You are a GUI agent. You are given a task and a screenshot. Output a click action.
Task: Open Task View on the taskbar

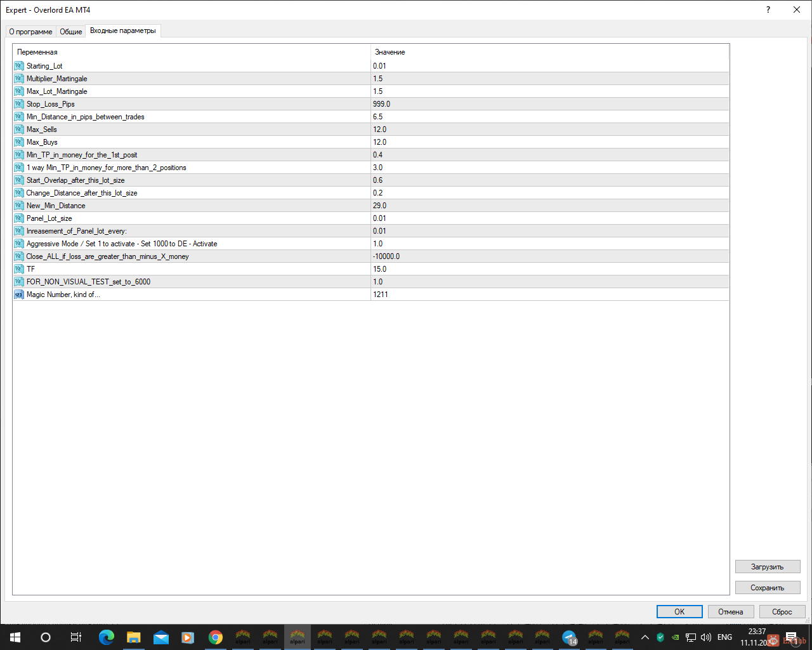[x=75, y=637]
